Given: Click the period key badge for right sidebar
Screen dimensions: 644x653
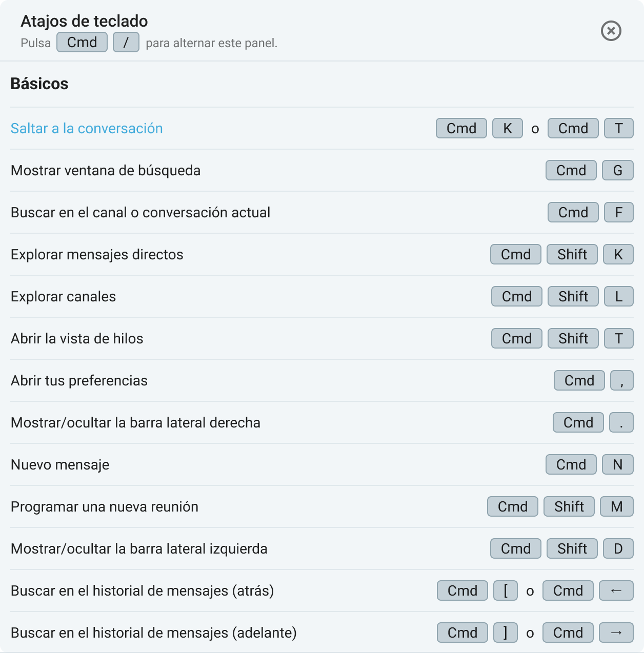Looking at the screenshot, I should [x=621, y=422].
